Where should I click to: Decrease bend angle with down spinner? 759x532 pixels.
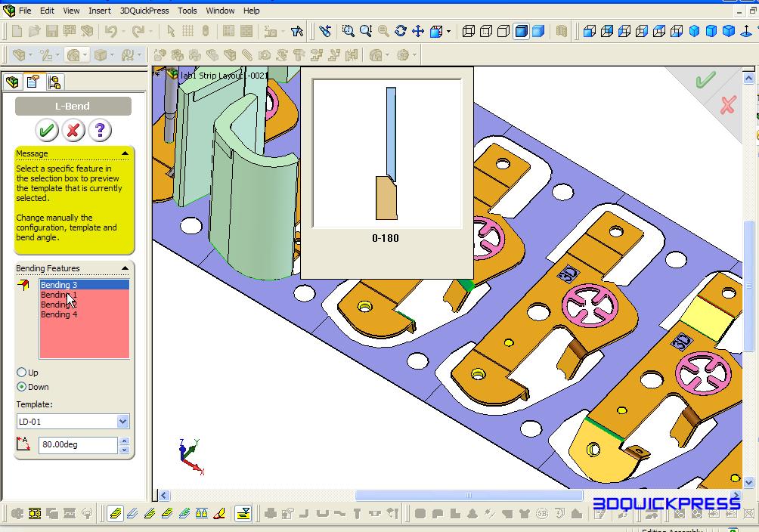tap(124, 449)
